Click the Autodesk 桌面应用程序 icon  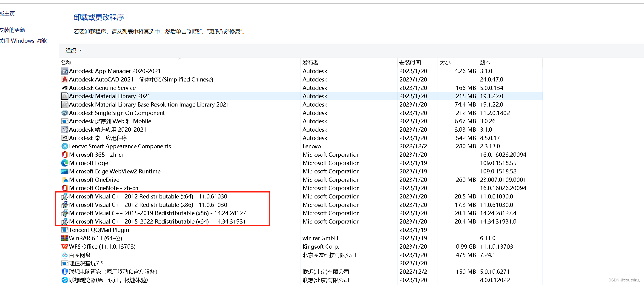click(65, 138)
